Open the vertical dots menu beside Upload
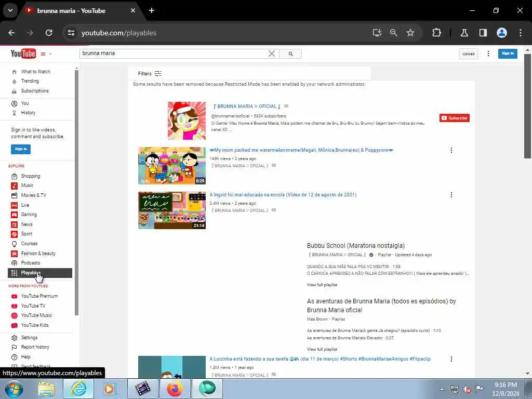The width and height of the screenshot is (532, 399). tap(488, 54)
